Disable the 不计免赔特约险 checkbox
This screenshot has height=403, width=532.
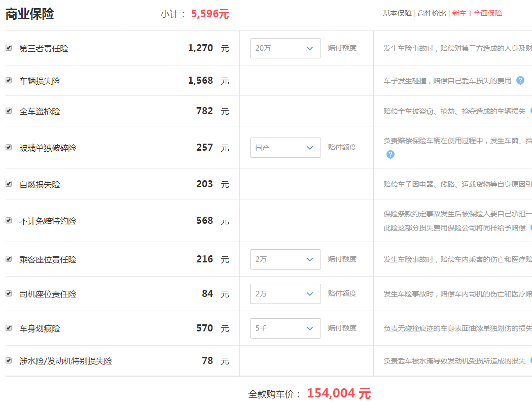pyautogui.click(x=9, y=221)
